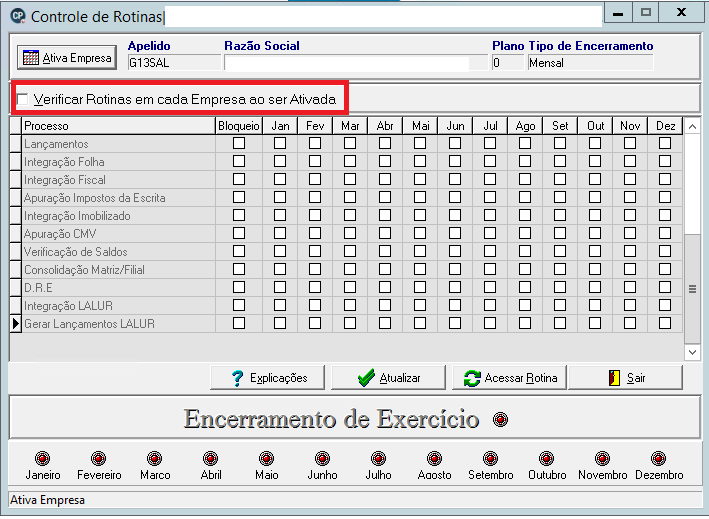The width and height of the screenshot is (709, 519).
Task: Check Jan for Integração Folha row
Action: (x=280, y=161)
